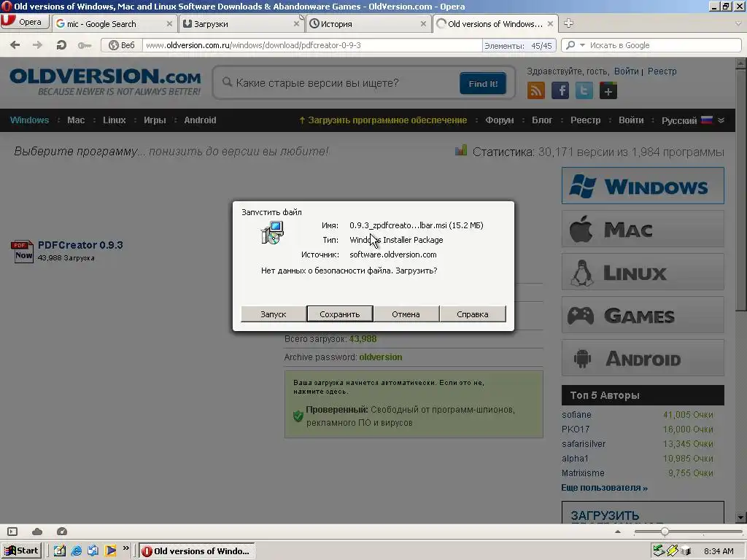747x560 pixels.
Task: Click Справка button in the dialog
Action: [x=473, y=314]
